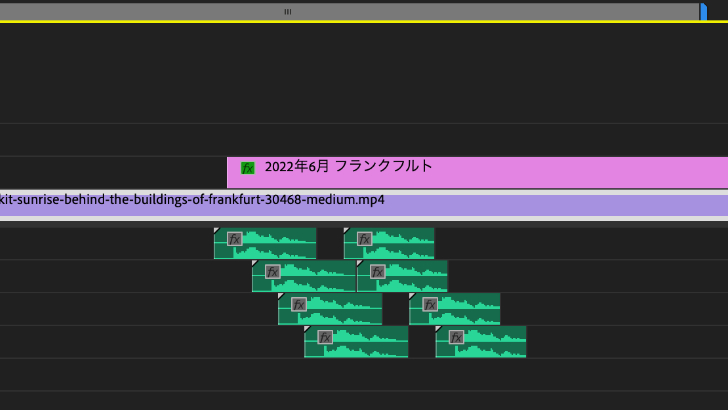This screenshot has width=728, height=410.
Task: Click the fx badge on the third audio track's right clip
Action: click(430, 305)
